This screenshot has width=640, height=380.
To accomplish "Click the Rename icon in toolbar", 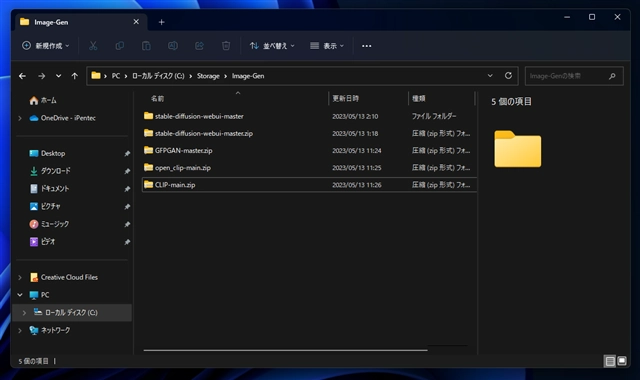I will 173,46.
